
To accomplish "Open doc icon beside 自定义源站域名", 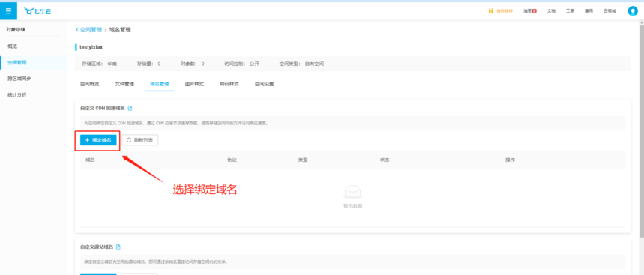I will tap(118, 247).
